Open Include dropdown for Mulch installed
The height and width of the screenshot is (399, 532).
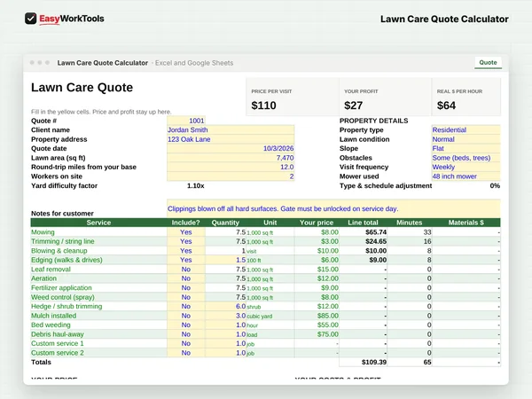[186, 316]
